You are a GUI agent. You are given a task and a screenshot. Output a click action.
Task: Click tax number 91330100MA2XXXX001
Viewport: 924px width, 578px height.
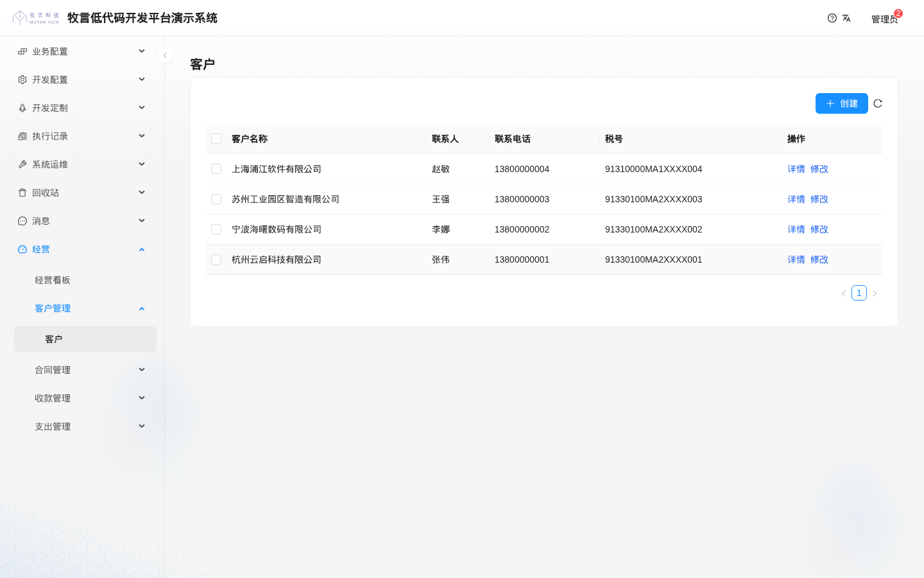653,259
